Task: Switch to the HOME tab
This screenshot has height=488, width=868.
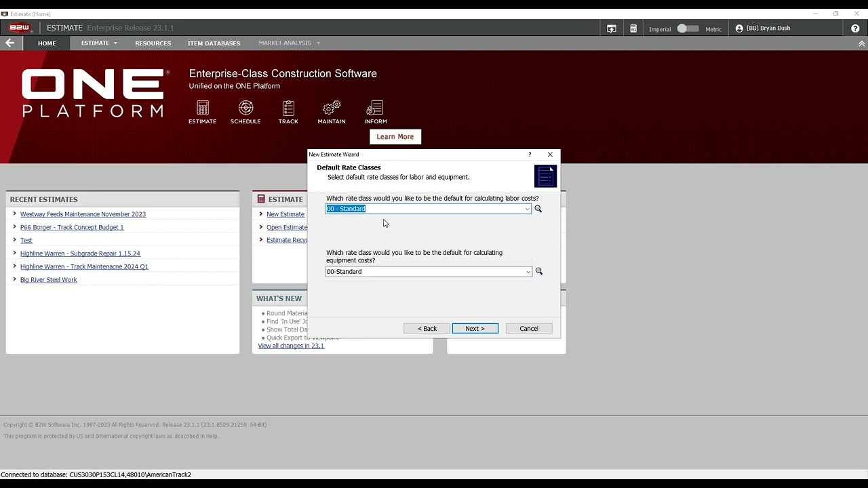Action: (x=47, y=43)
